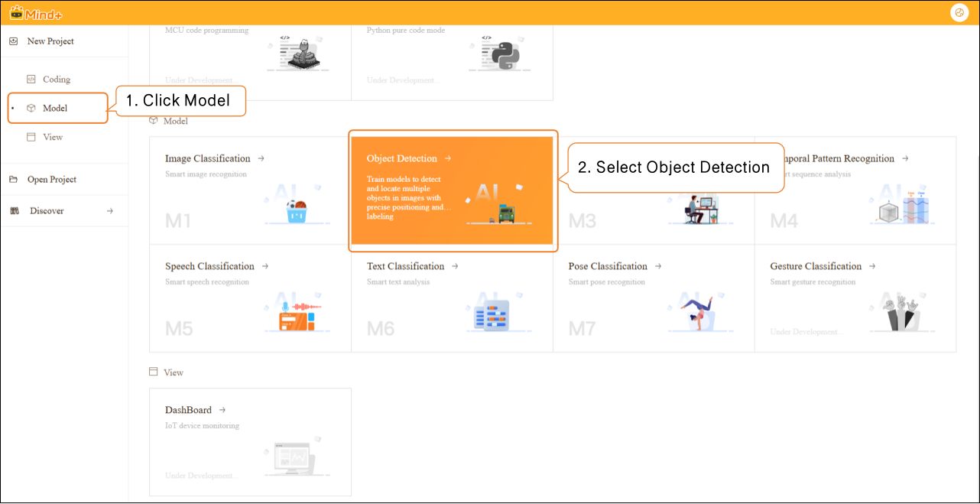Select View in the left sidebar
Screen dimensions: 980x504
[x=53, y=138]
